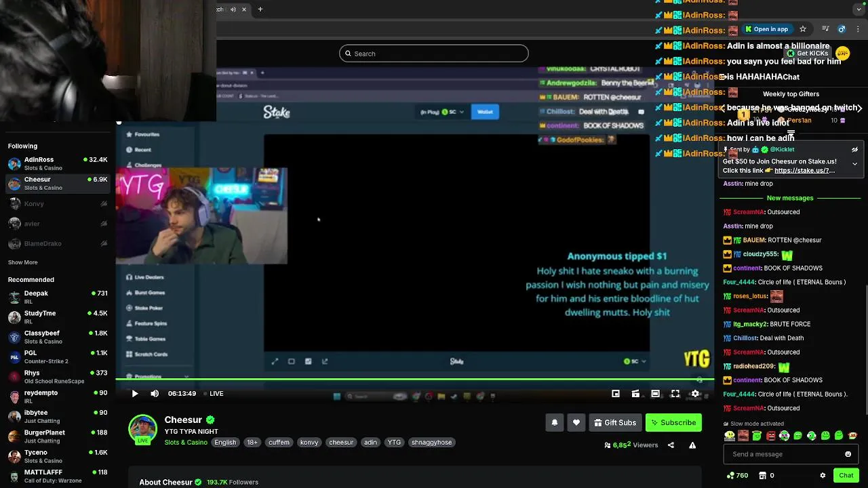Report the stream warning icon
868x488 pixels.
[692, 445]
